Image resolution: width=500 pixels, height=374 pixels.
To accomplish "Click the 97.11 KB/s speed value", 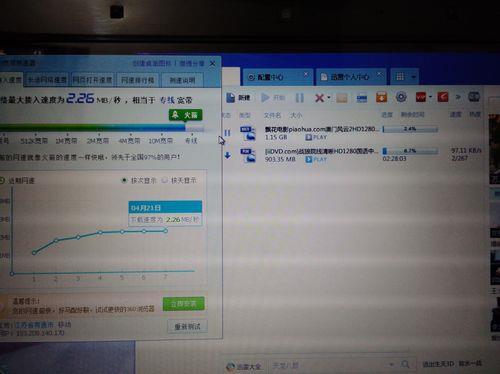I will coord(467,151).
